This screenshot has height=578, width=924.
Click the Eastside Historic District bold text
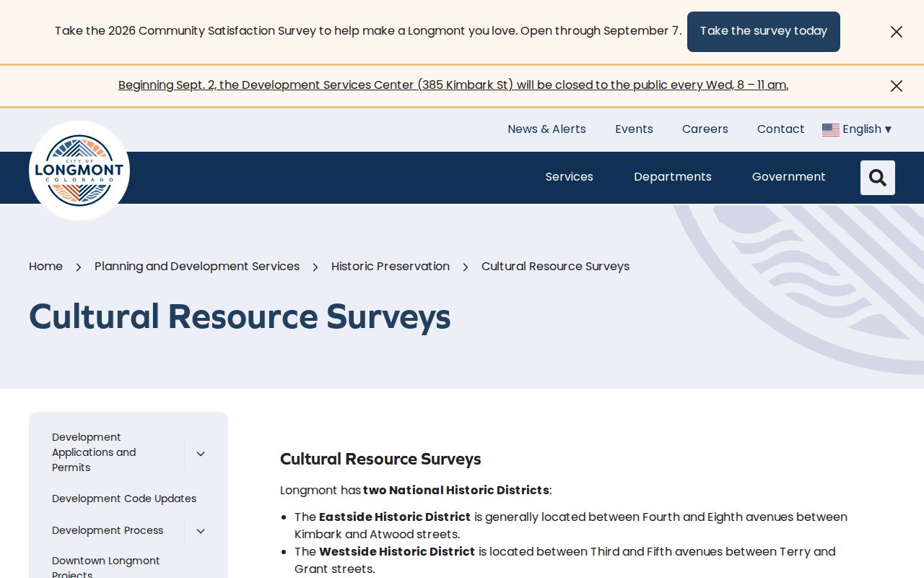click(395, 517)
